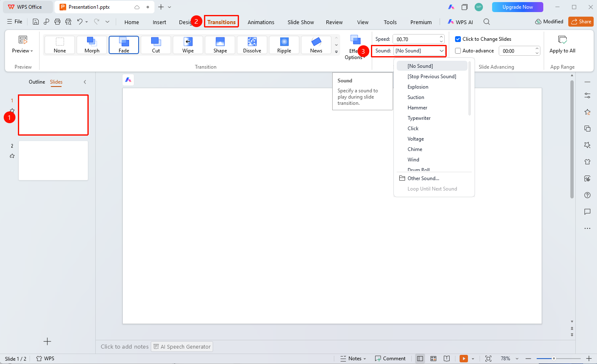This screenshot has width=597, height=364.
Task: Click the zoom slider handle
Action: coord(554,359)
